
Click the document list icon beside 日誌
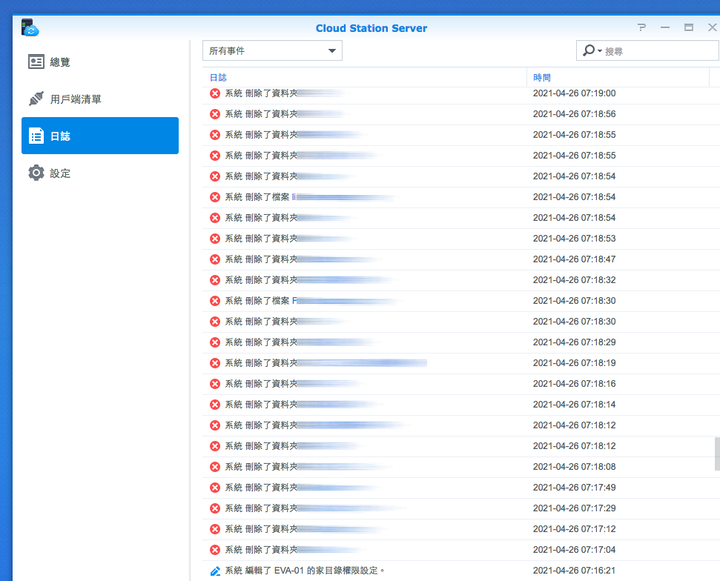[x=36, y=136]
